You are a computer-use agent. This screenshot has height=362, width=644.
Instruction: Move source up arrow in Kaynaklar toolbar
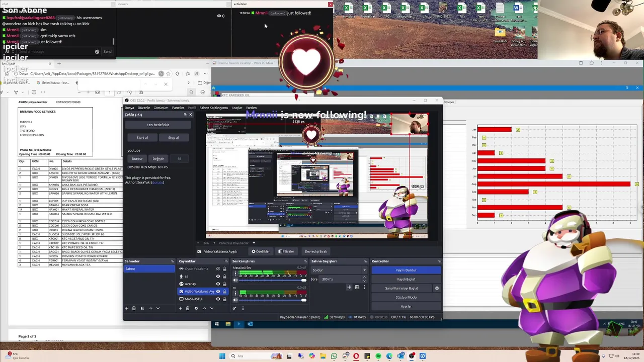204,308
